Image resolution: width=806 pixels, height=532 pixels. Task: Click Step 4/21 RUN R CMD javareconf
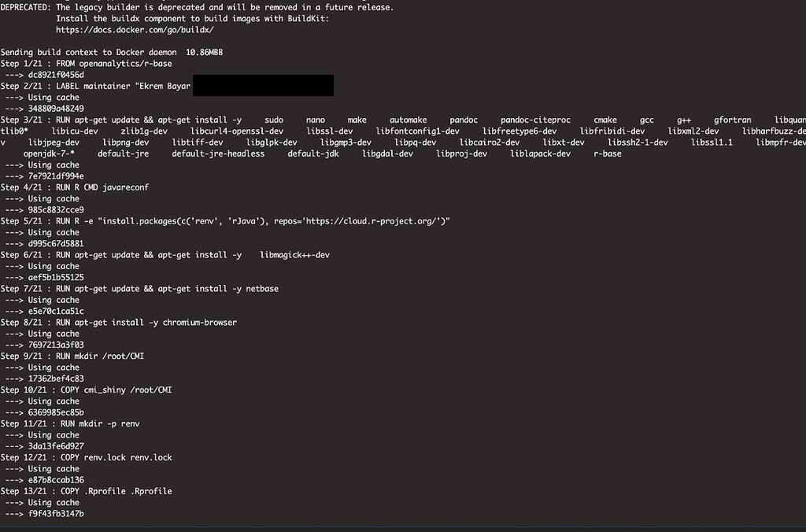coord(75,187)
